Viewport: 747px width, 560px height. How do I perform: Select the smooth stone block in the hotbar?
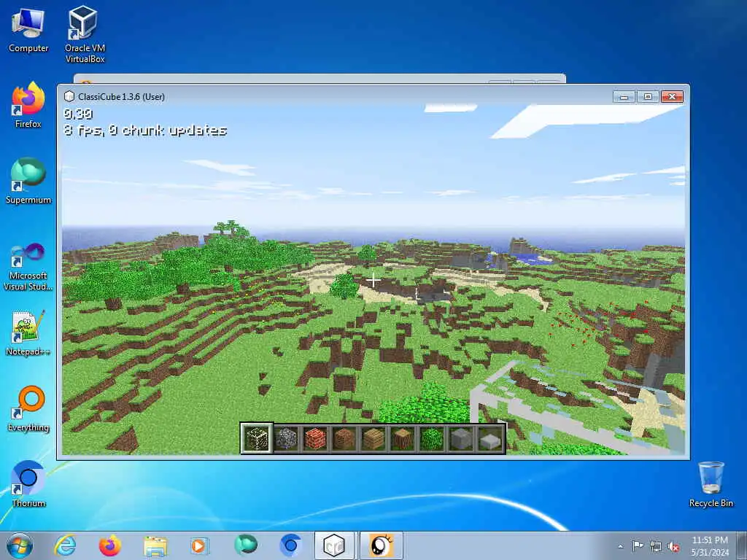tap(461, 438)
